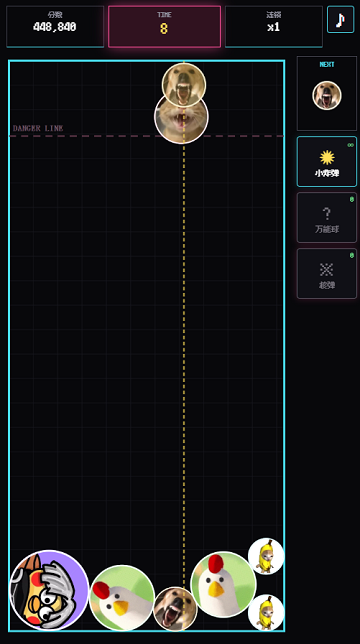
Task: Select the 万能球 question mark power-up
Action: click(327, 218)
